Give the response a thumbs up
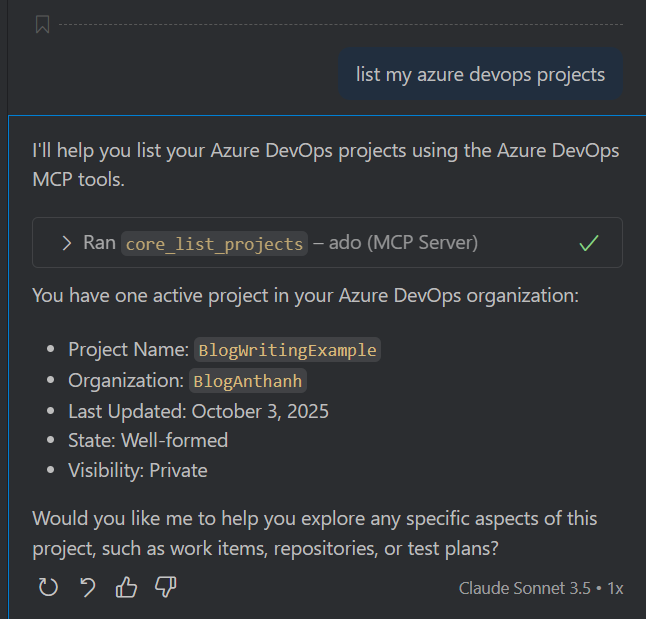 [126, 587]
